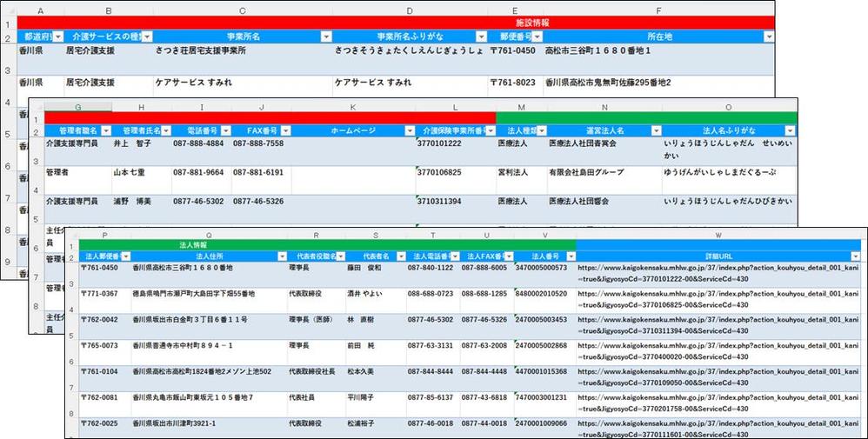Image resolution: width=868 pixels, height=439 pixels.
Task: Select the corporate fax cell 0877-43-6818
Action: [x=486, y=403]
